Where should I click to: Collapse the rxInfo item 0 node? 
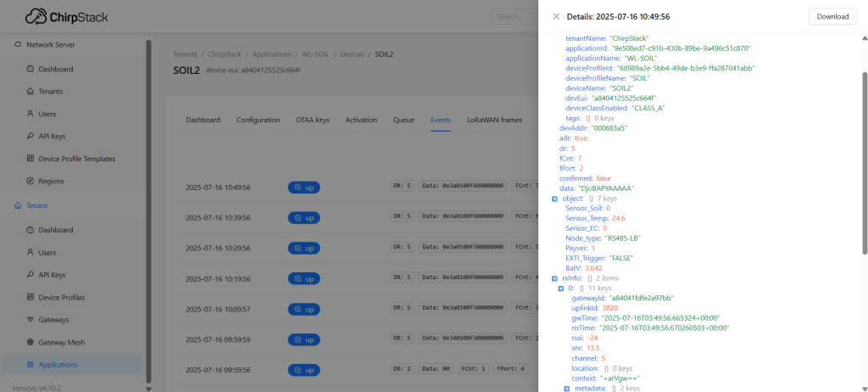pyautogui.click(x=560, y=288)
